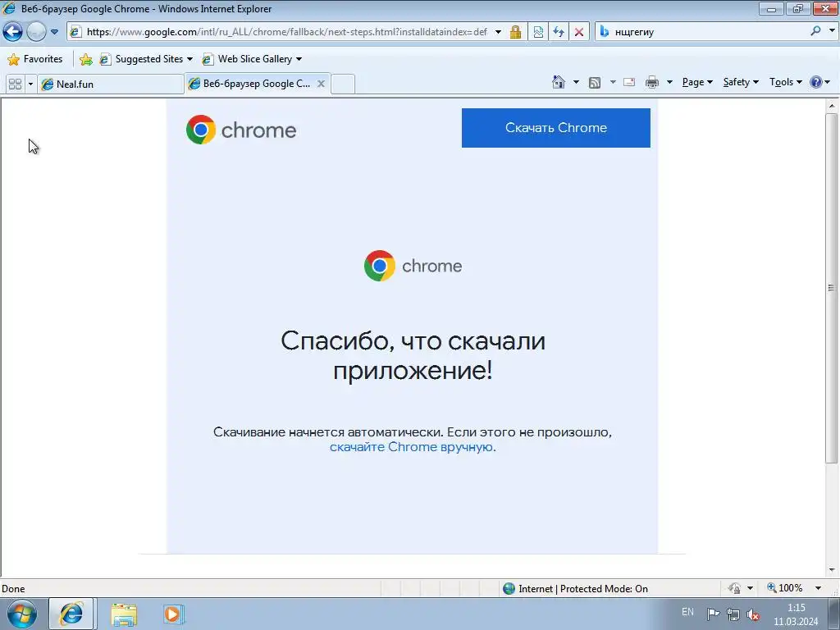Print the page with printer icon
The width and height of the screenshot is (840, 630).
point(652,83)
